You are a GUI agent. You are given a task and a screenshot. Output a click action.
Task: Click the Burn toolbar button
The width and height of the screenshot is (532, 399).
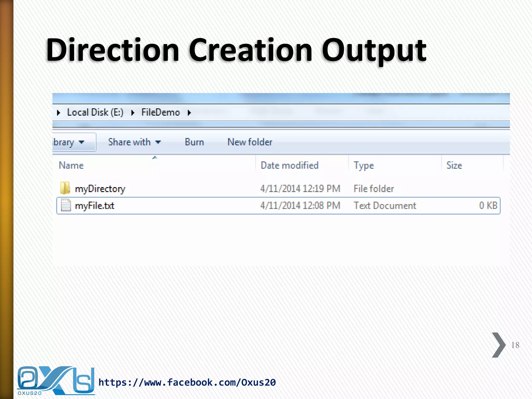pos(194,142)
